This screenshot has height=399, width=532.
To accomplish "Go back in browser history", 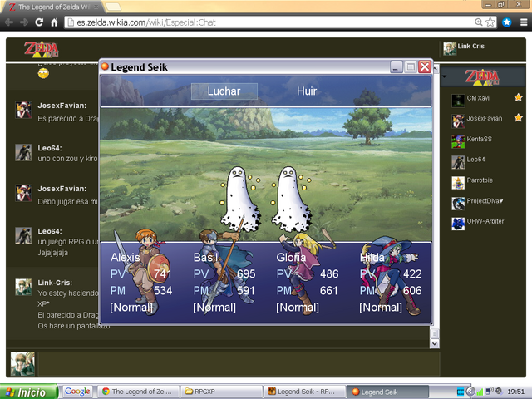I will click(x=9, y=22).
